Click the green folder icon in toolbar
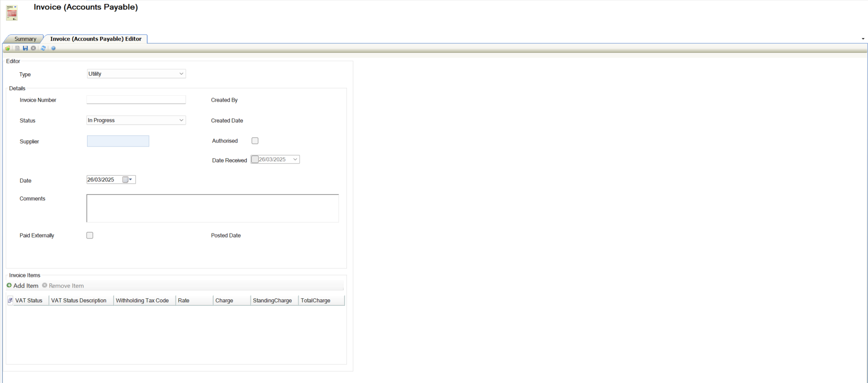Viewport: 868px width, 383px height. tap(7, 48)
